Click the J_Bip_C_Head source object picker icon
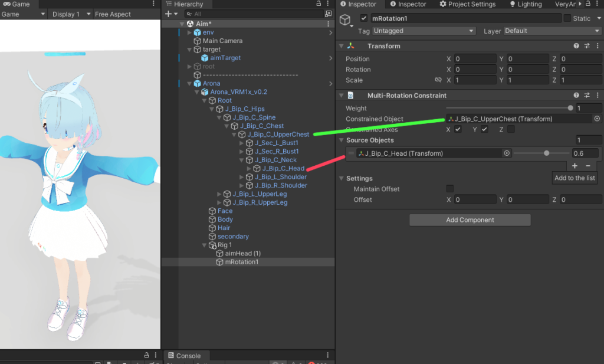This screenshot has width=604, height=364. pos(506,153)
